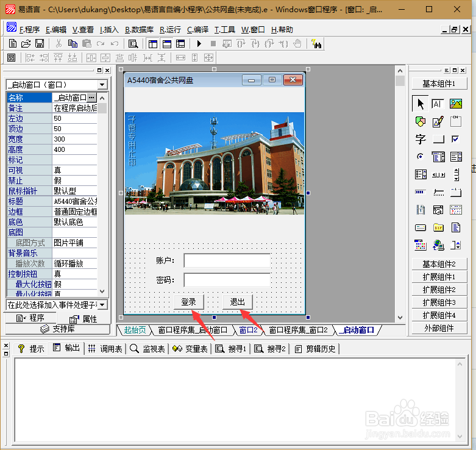The image size is (476, 450).
Task: Toggle the work panel display toolbar button
Action: [153, 44]
